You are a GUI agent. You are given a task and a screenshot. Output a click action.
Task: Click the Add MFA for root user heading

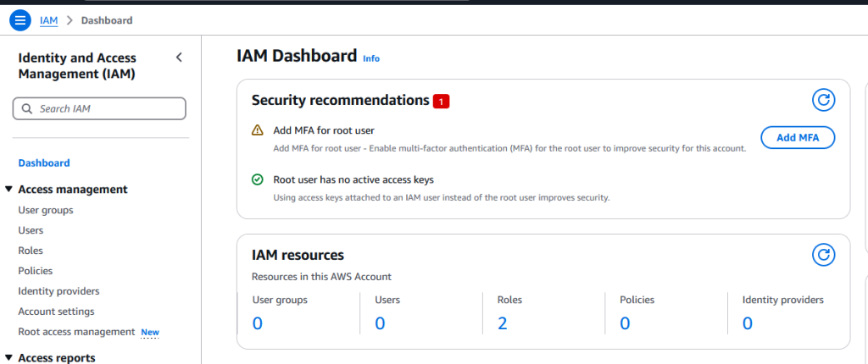pyautogui.click(x=324, y=130)
